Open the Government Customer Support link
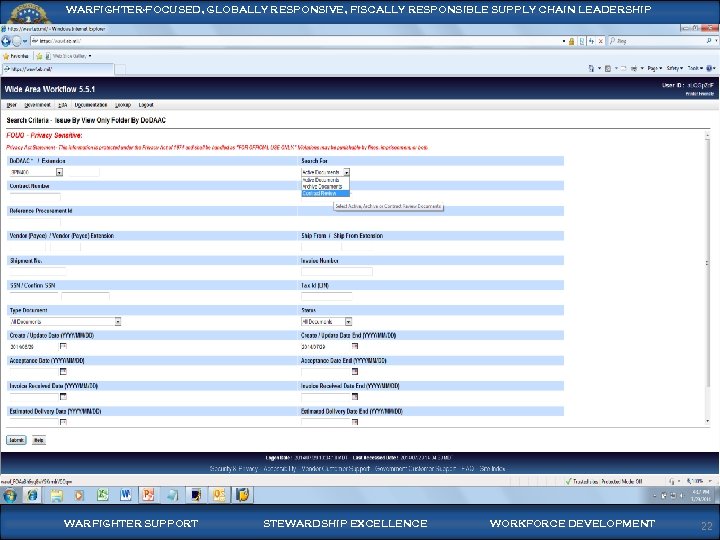720x540 pixels. click(416, 469)
